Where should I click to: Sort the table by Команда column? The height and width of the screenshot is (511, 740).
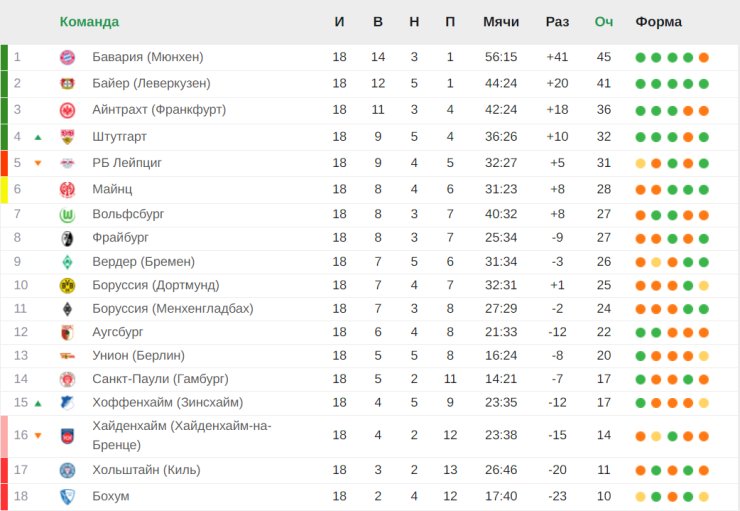89,22
